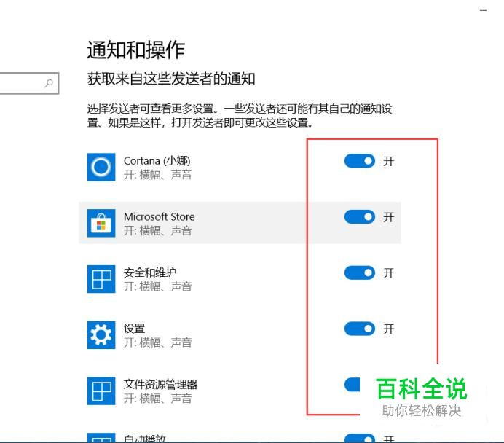Viewport: 504px width, 443px height.
Task: Click 开: 横幅、声音 under 文件资源管理器
Action: point(158,399)
